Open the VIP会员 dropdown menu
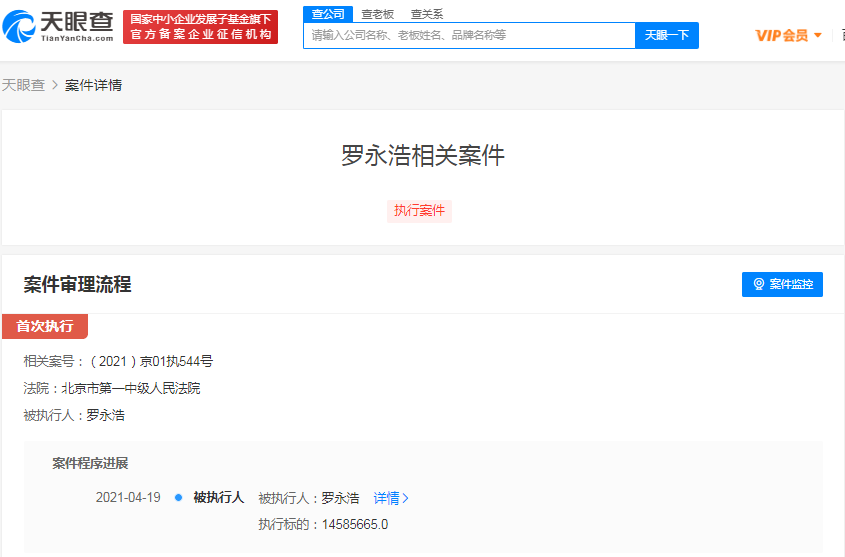 (x=788, y=36)
